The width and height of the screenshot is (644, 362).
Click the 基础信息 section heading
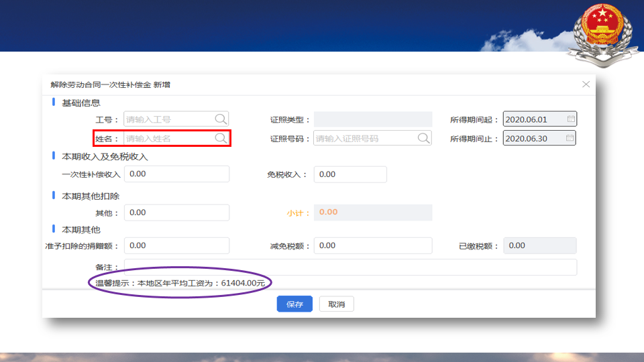point(81,103)
